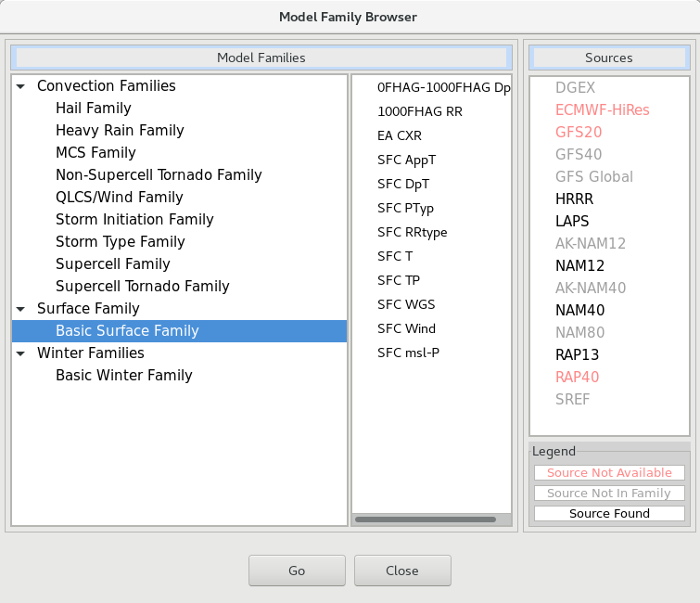Image resolution: width=700 pixels, height=603 pixels.
Task: Collapse the Winter Families expander arrow
Action: [20, 353]
